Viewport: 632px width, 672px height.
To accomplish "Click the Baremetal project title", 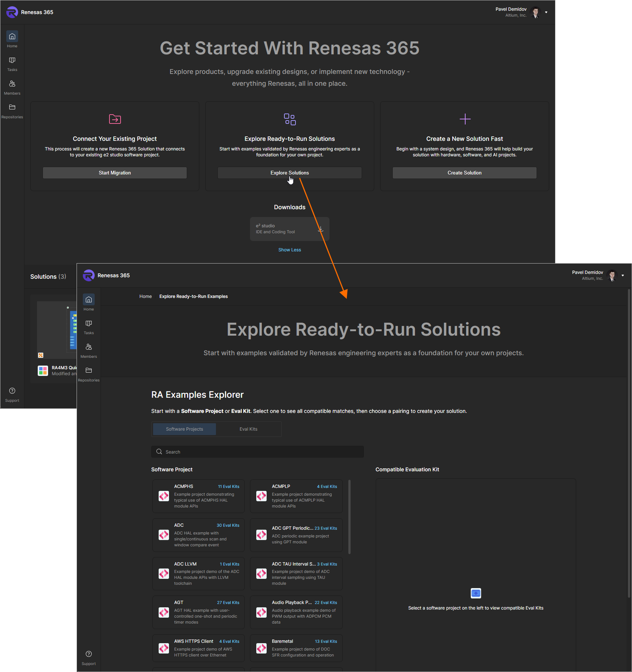I will tap(282, 641).
